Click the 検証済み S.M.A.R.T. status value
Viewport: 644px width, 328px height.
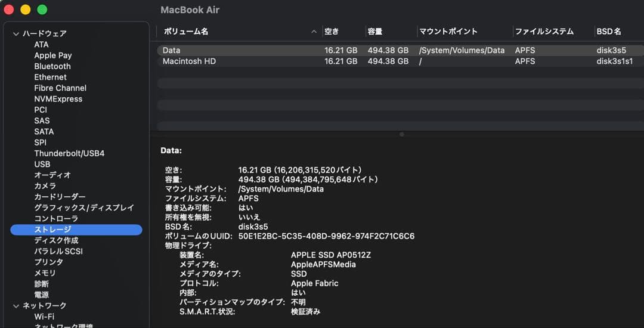point(305,311)
